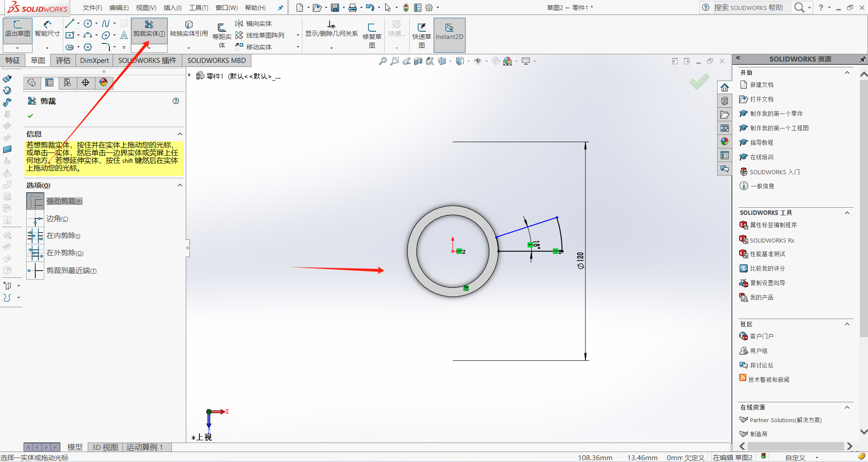This screenshot has width=868, height=462.
Task: Open the Online Training (在线培训) link
Action: [761, 157]
